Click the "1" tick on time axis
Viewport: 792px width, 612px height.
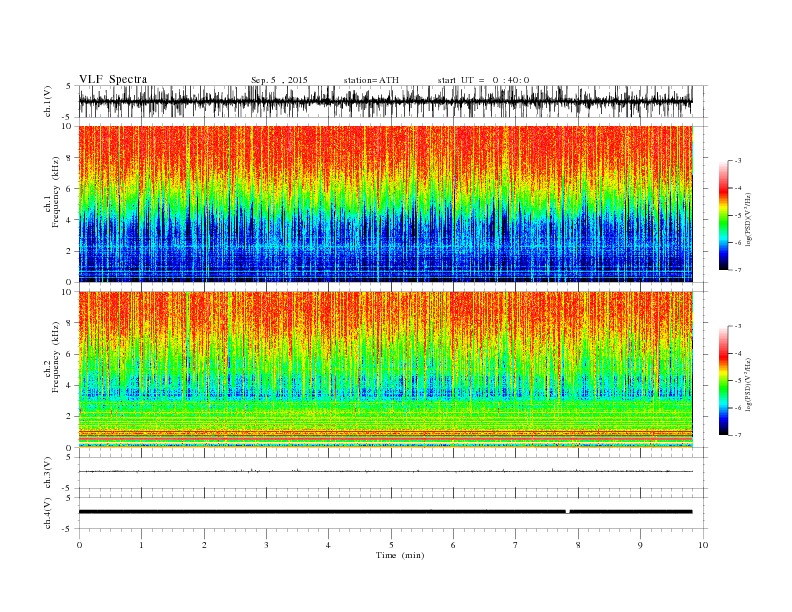(x=141, y=545)
